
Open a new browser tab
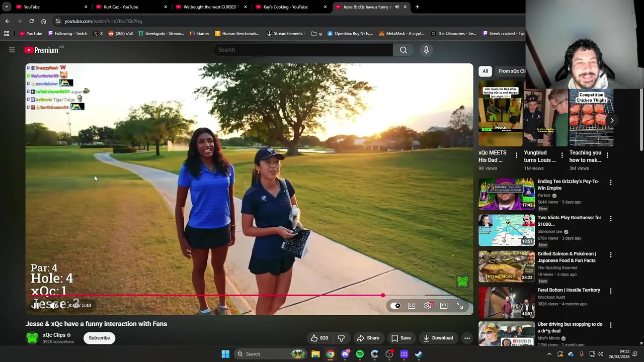pyautogui.click(x=417, y=7)
